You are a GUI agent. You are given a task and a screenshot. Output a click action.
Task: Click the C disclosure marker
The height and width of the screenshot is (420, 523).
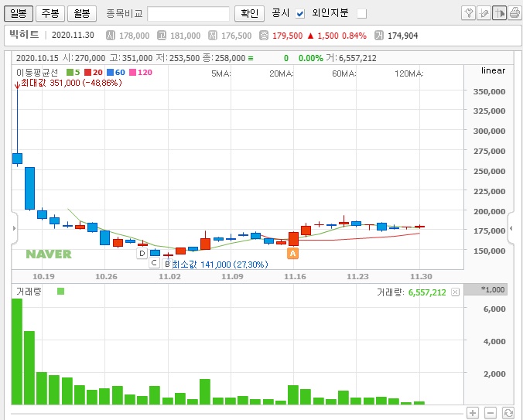[x=154, y=263]
